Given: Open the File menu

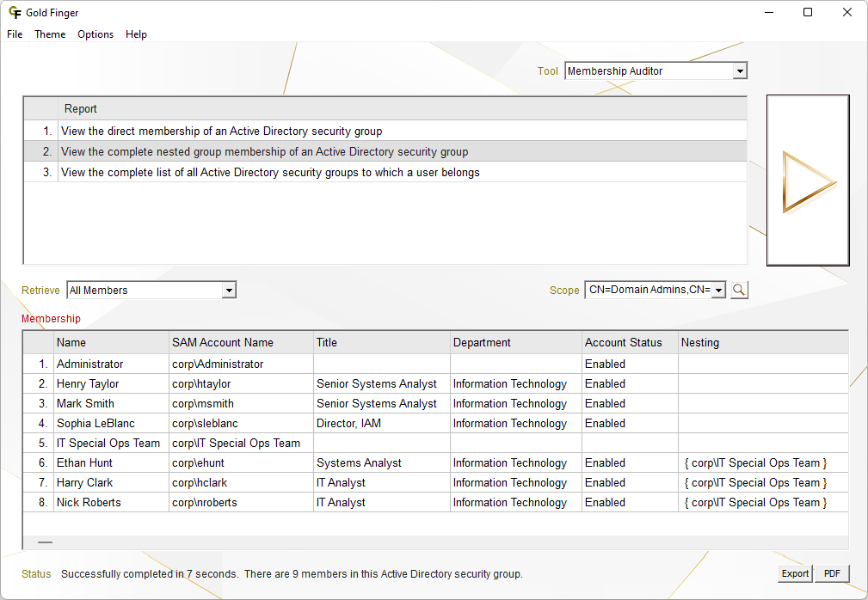Looking at the screenshot, I should coord(15,34).
